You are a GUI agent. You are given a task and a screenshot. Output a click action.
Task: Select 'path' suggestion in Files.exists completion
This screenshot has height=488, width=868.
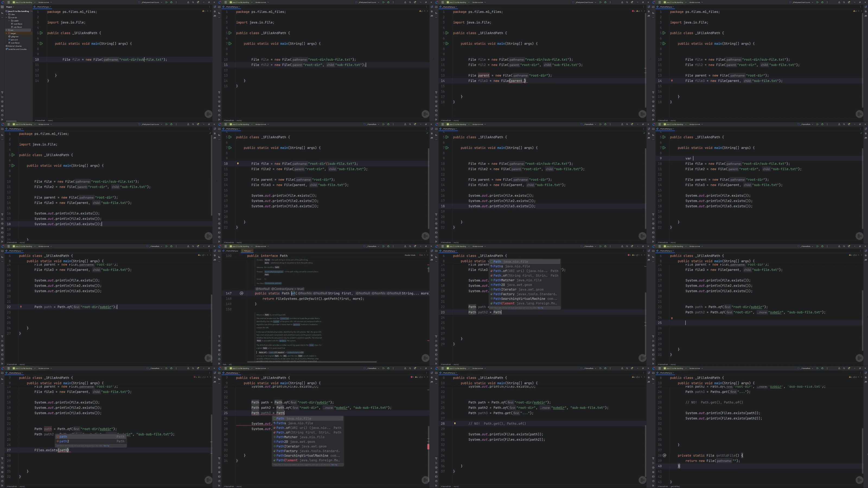coord(91,437)
